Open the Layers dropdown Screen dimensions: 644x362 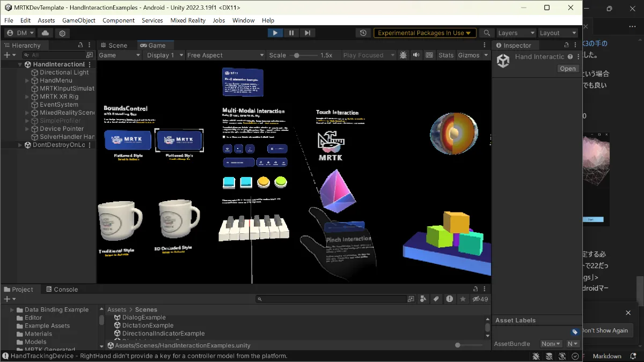(515, 33)
